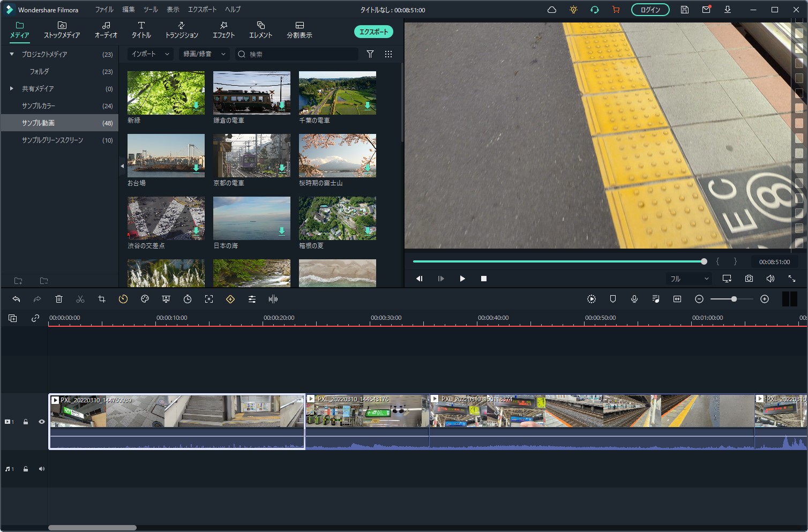The width and height of the screenshot is (808, 532).
Task: Switch to the トランジション tab
Action: [182, 30]
